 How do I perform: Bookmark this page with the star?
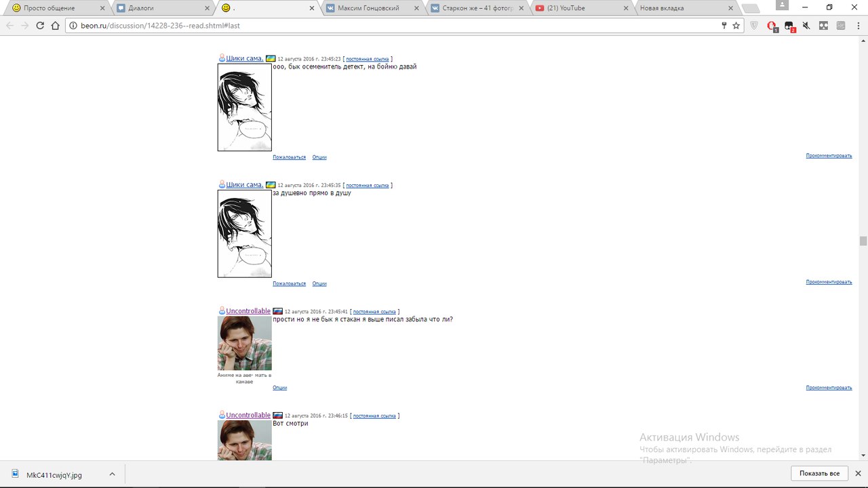pos(736,26)
